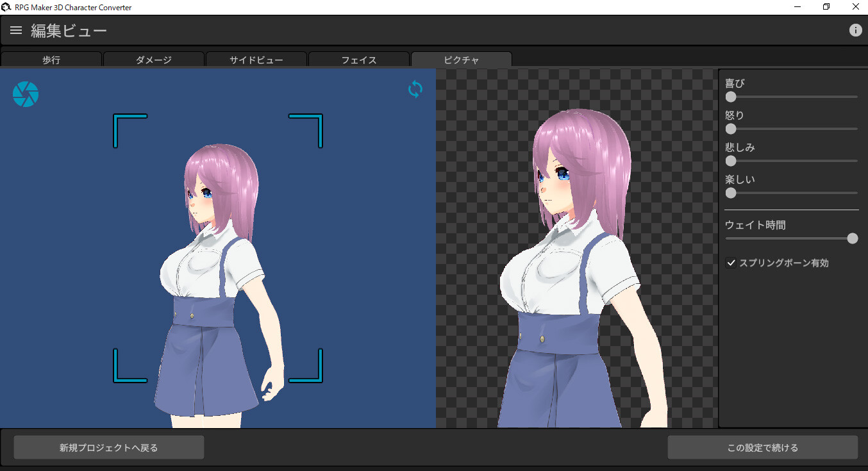Open the ダメージ tab
The height and width of the screenshot is (471, 868).
153,59
